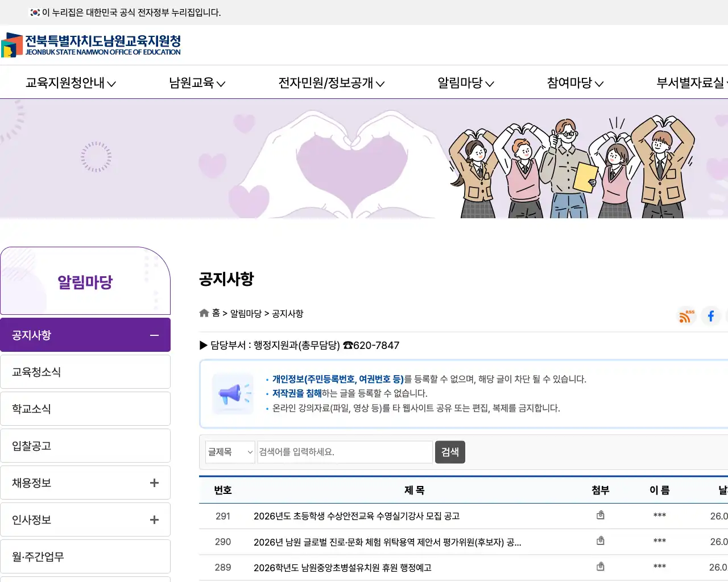The width and height of the screenshot is (728, 582).
Task: Share page via the Facebook icon
Action: click(710, 317)
